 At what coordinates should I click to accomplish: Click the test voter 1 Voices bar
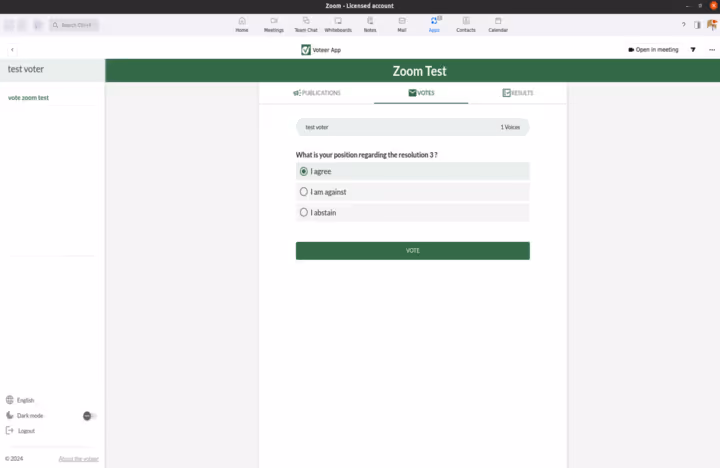pyautogui.click(x=412, y=127)
